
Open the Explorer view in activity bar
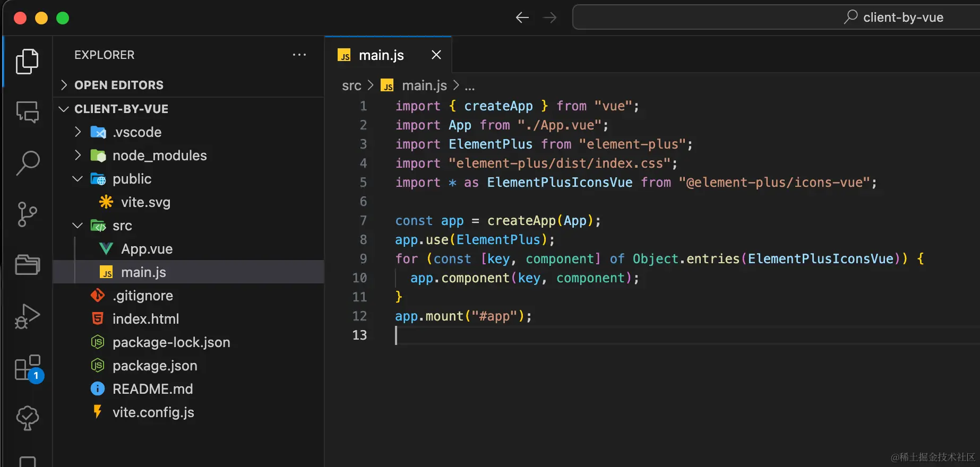point(27,62)
